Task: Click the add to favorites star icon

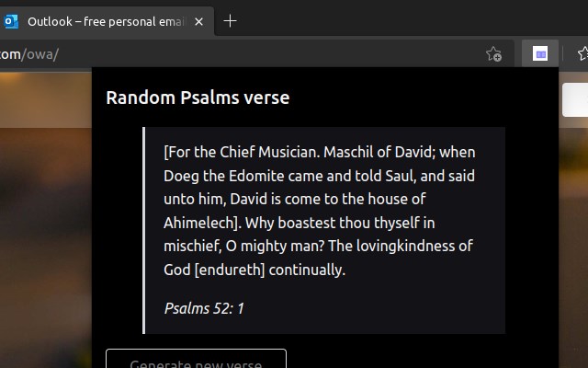Action: pyautogui.click(x=493, y=54)
